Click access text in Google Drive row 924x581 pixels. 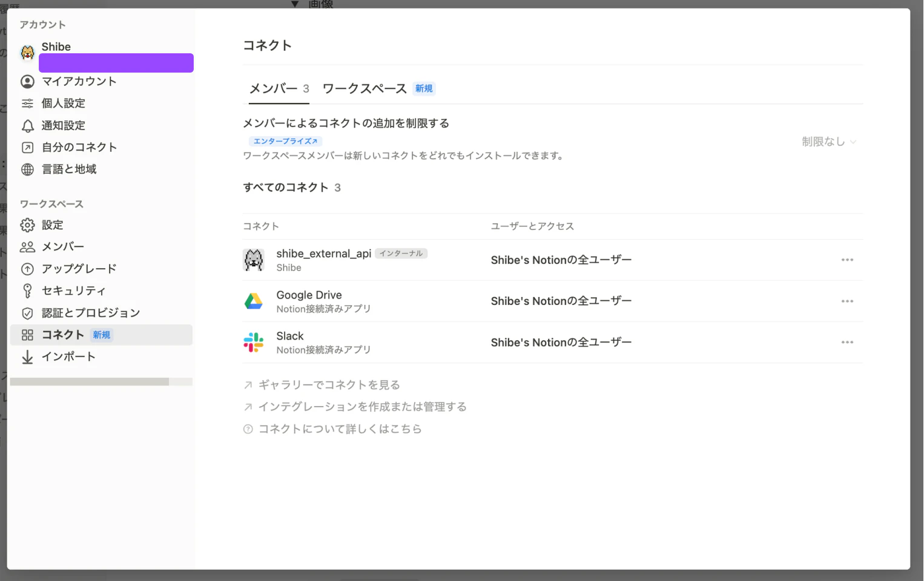coord(561,301)
